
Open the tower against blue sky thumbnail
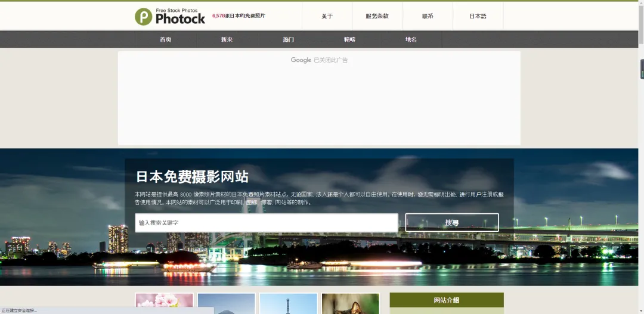(288, 303)
